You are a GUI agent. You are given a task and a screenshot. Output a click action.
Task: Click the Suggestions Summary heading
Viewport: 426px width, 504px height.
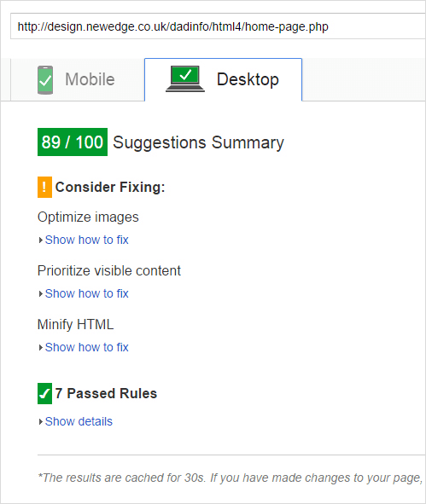[x=199, y=142]
